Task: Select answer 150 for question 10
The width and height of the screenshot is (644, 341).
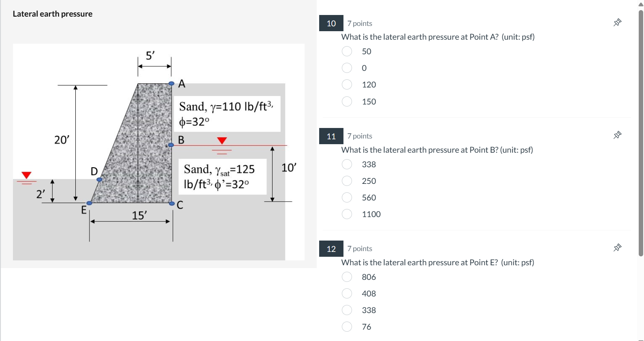Action: [x=347, y=102]
